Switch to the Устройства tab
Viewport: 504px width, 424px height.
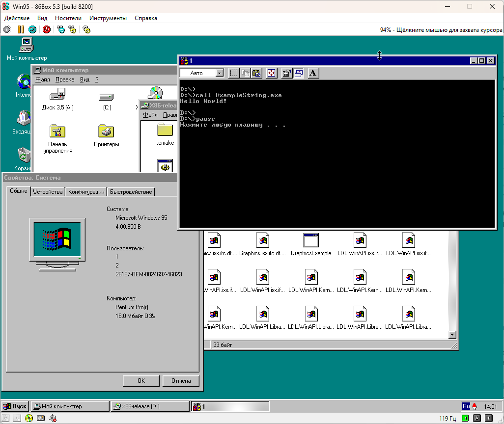tap(48, 192)
